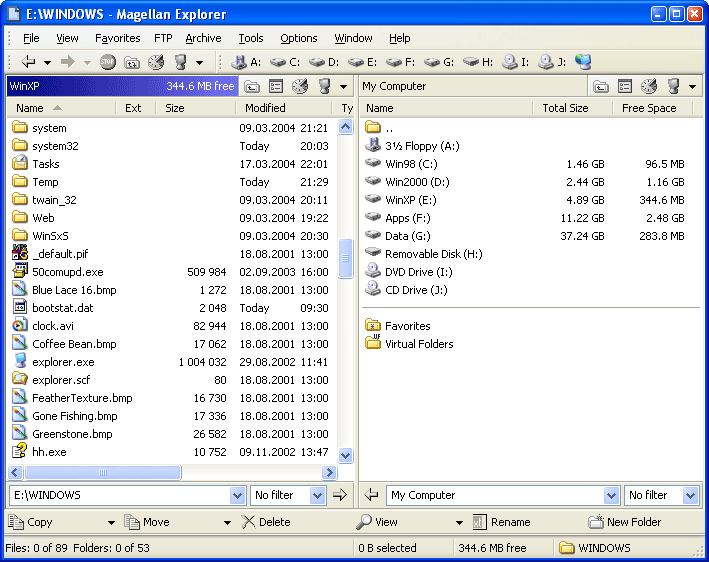Screen dimensions: 709x562
Task: Select Greenstone.bmp file
Action: click(x=72, y=434)
